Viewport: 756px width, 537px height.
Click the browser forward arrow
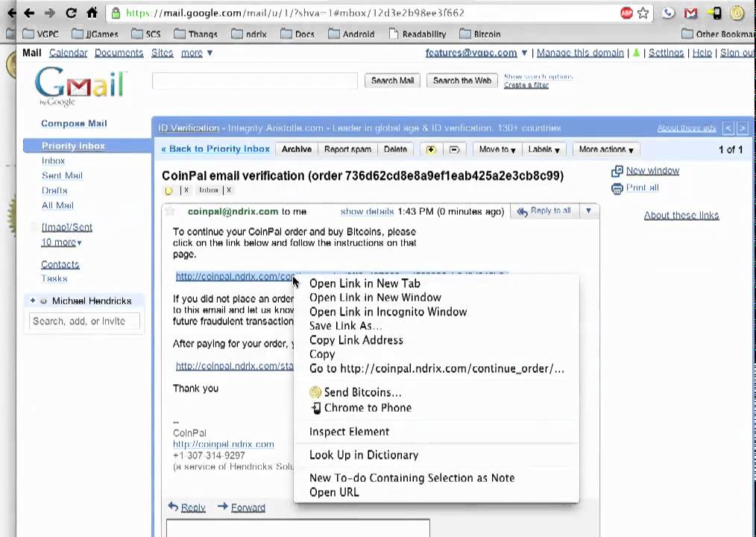point(50,13)
